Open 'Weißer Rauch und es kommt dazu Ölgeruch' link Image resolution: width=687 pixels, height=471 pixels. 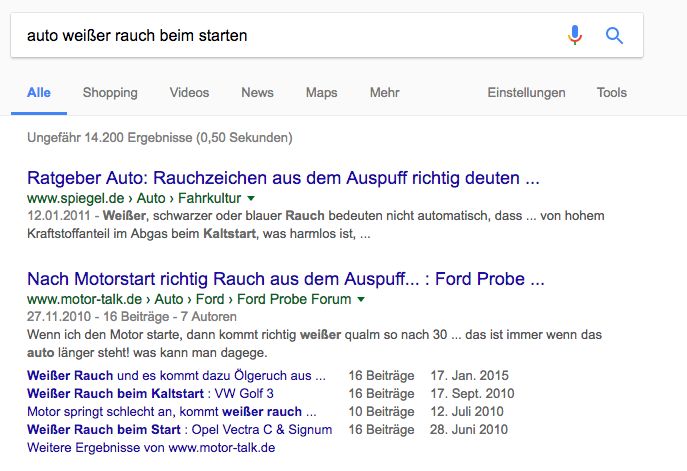pyautogui.click(x=176, y=375)
